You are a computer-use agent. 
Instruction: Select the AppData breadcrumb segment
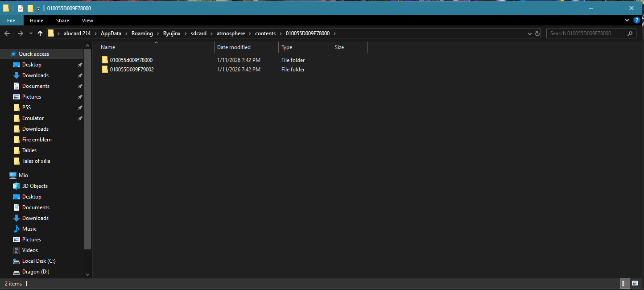[x=111, y=33]
